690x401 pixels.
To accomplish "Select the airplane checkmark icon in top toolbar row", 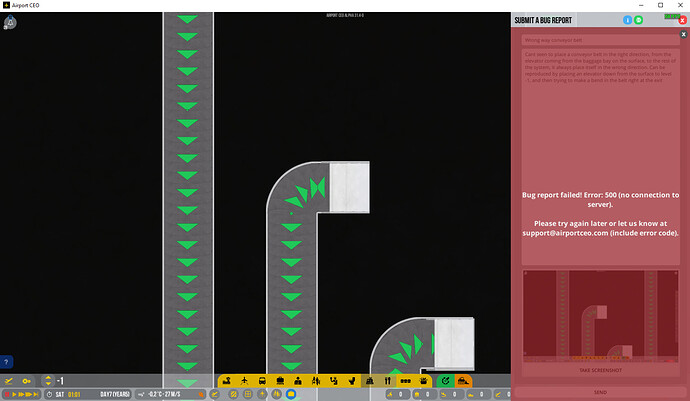I will 8,381.
